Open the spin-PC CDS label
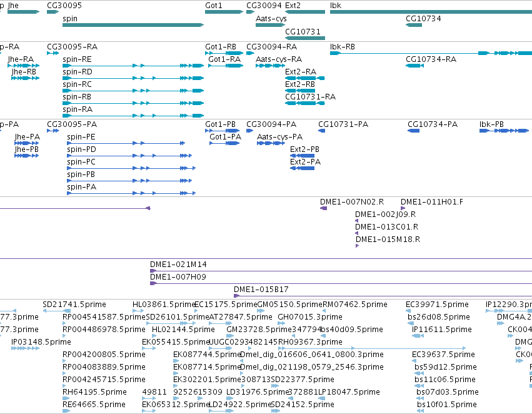The width and height of the screenshot is (532, 414). [81, 162]
